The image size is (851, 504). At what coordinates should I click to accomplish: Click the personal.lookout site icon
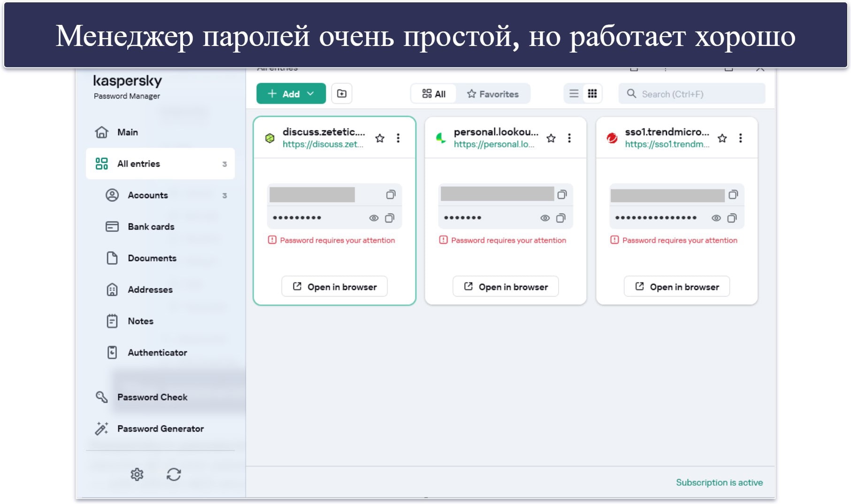click(x=441, y=138)
